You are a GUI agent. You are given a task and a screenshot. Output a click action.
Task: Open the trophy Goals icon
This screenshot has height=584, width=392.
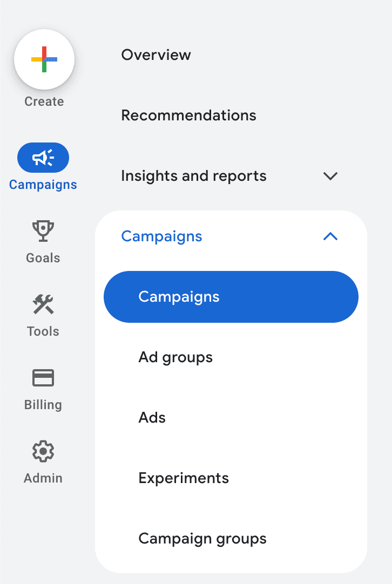43,232
